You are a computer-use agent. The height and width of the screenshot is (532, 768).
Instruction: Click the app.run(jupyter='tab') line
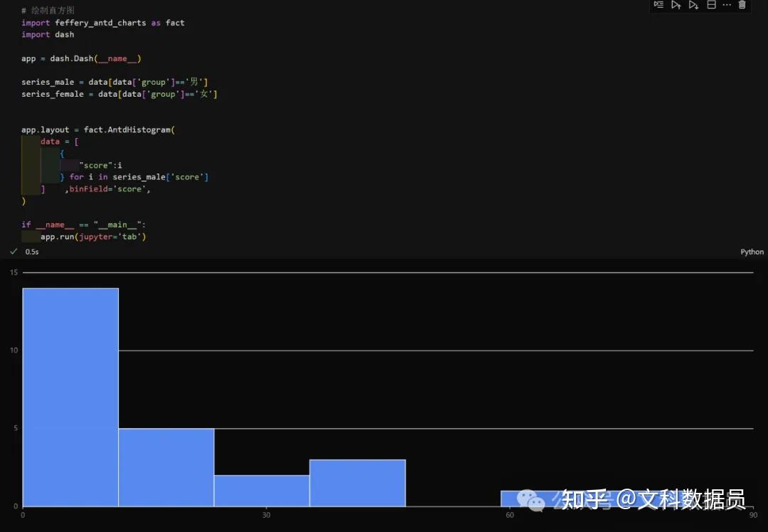[95, 236]
